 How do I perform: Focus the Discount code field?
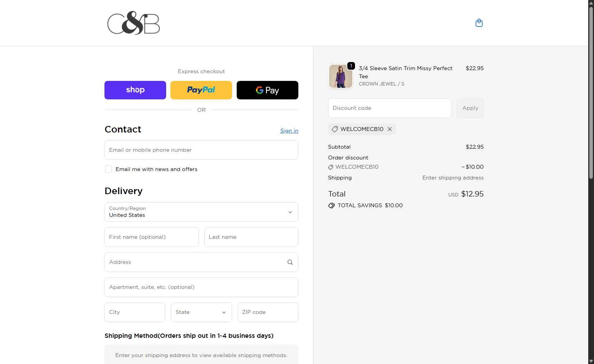pos(390,108)
